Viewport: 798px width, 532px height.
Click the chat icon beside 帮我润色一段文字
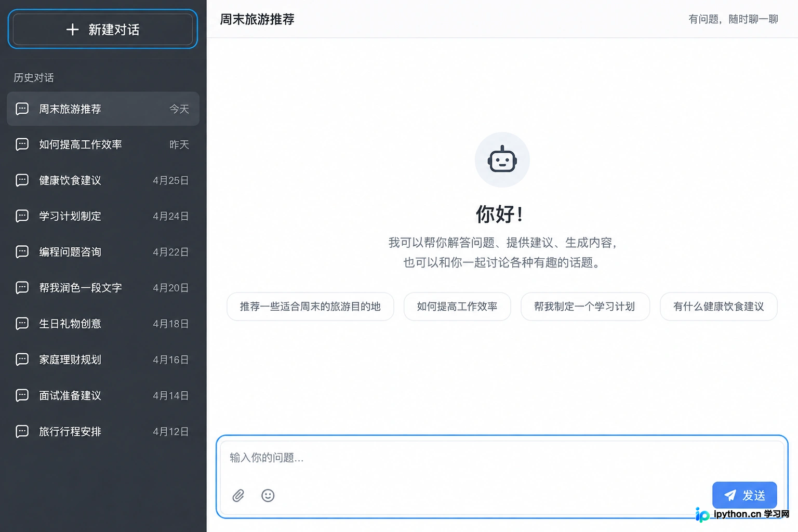(x=22, y=288)
